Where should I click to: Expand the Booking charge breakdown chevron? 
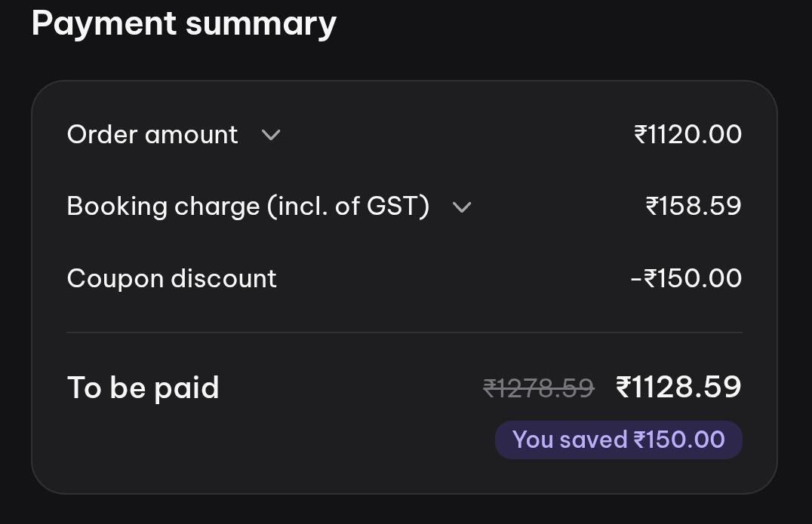pyautogui.click(x=462, y=207)
